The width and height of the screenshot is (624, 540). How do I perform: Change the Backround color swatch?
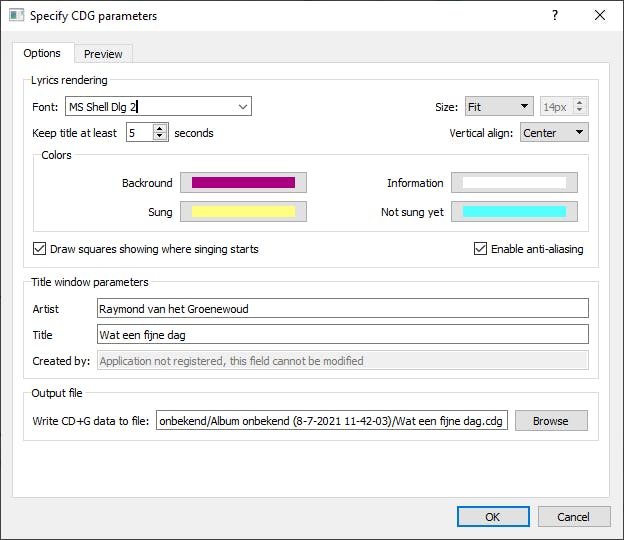[243, 183]
